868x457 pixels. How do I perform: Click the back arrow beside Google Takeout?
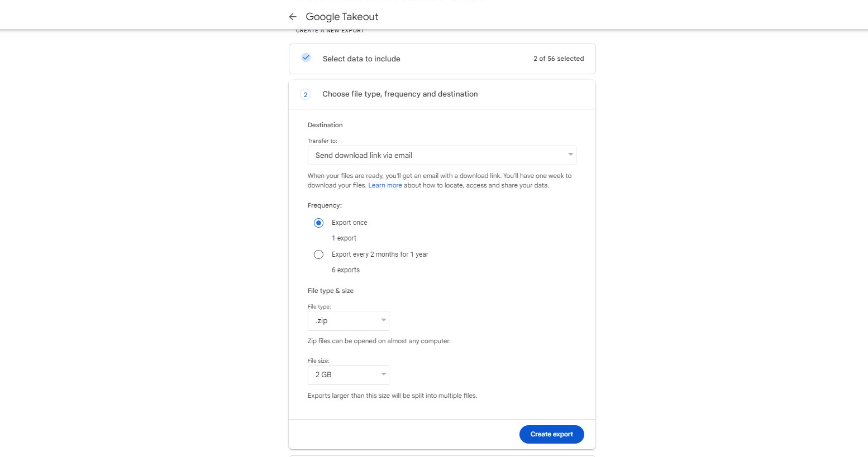click(293, 17)
